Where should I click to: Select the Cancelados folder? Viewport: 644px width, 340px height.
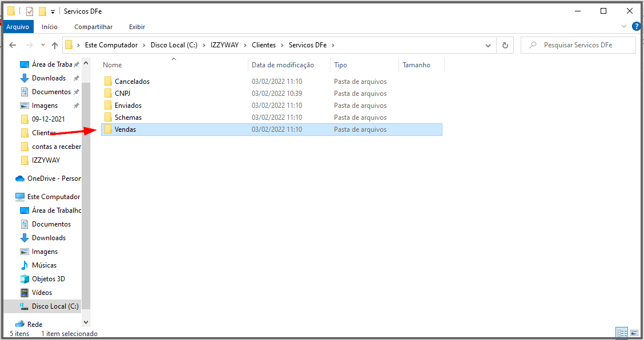(x=132, y=82)
